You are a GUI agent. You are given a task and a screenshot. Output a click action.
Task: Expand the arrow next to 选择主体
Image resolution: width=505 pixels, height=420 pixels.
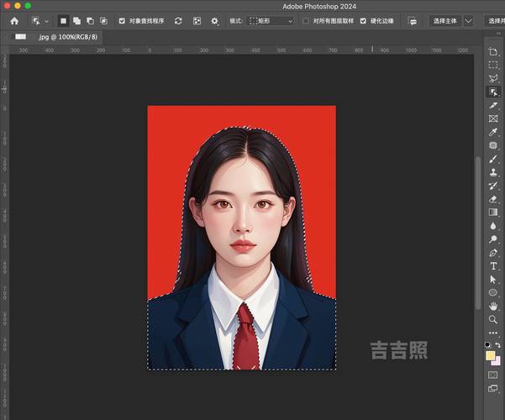point(468,21)
